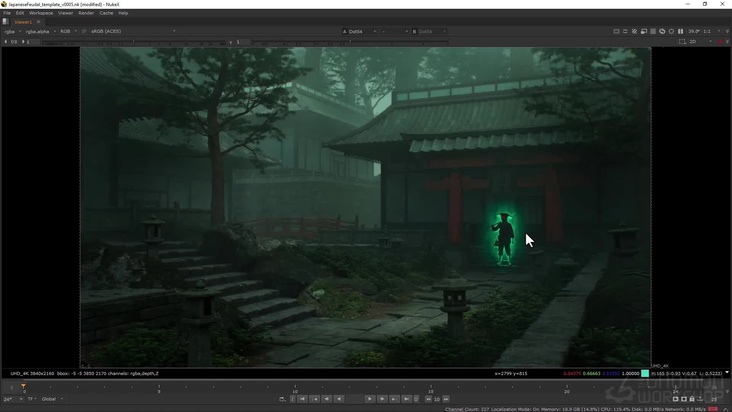Click the red record viewer icon
The image size is (732, 412).
[720, 42]
